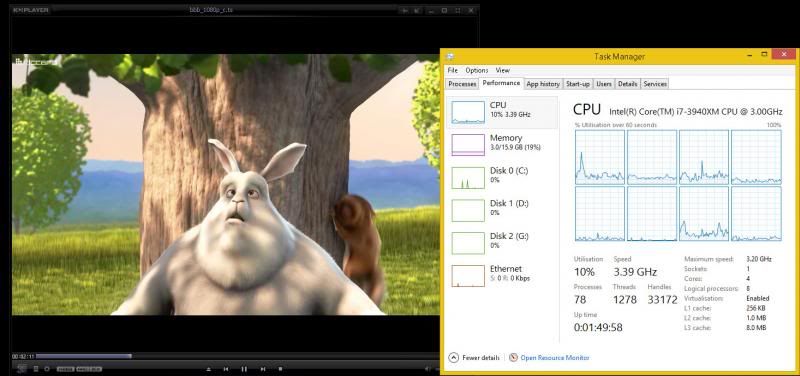
Task: Pause the video in KMPlayer
Action: pos(244,369)
